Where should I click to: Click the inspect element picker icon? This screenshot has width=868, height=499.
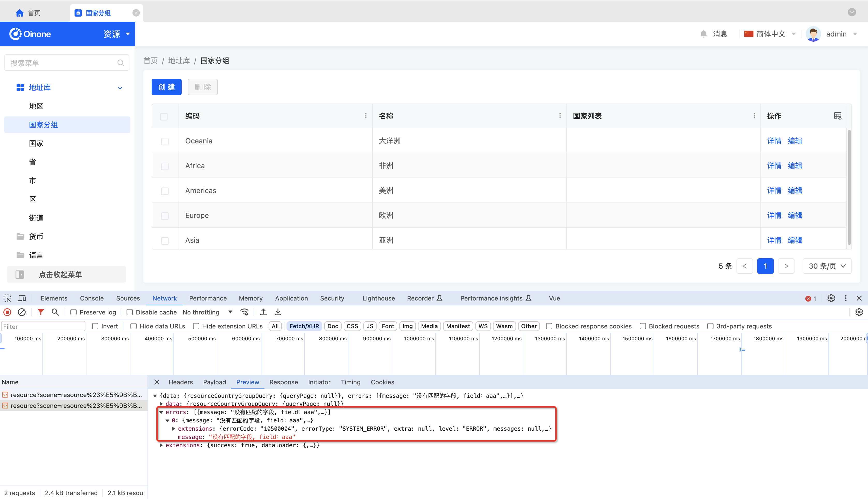(x=7, y=298)
